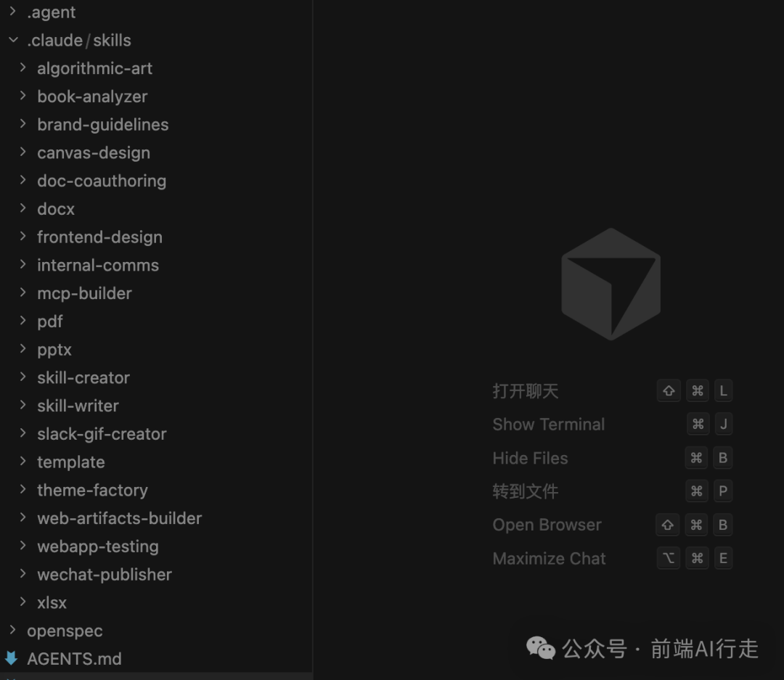This screenshot has height=680, width=784.
Task: Select the frontend-design folder
Action: tap(99, 237)
